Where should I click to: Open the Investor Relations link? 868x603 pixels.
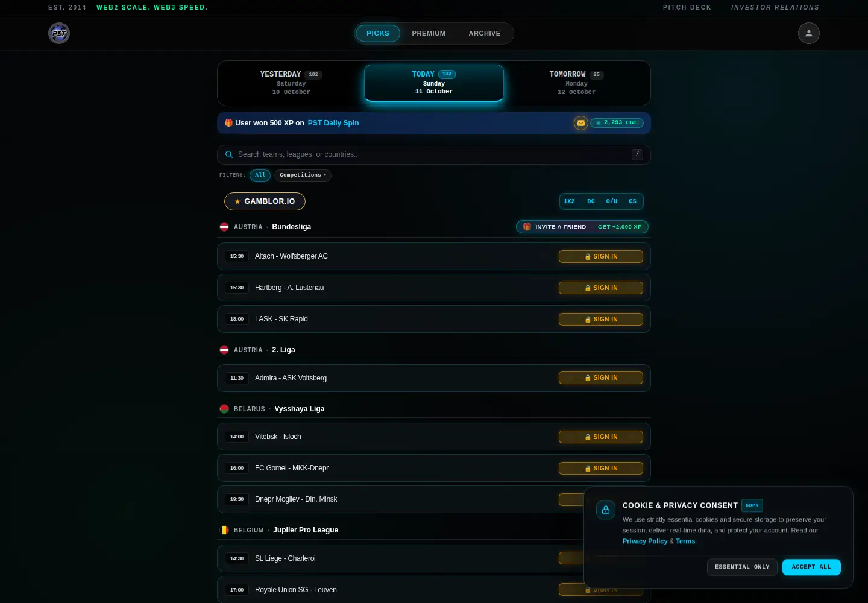click(775, 8)
